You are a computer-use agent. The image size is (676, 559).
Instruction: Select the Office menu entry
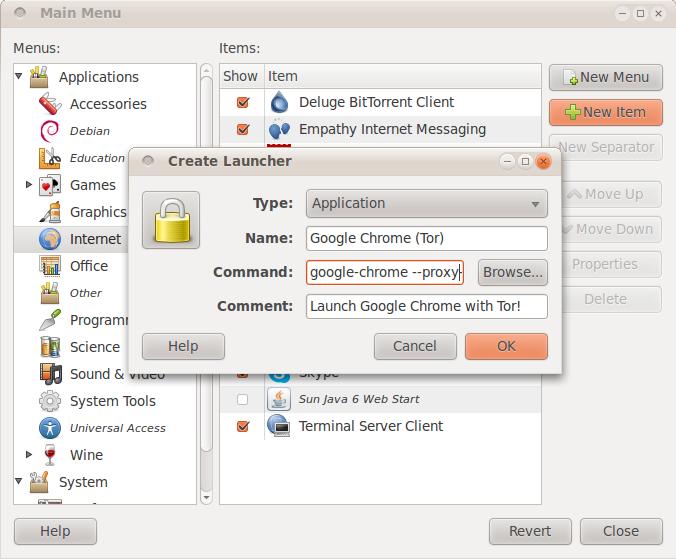click(89, 266)
